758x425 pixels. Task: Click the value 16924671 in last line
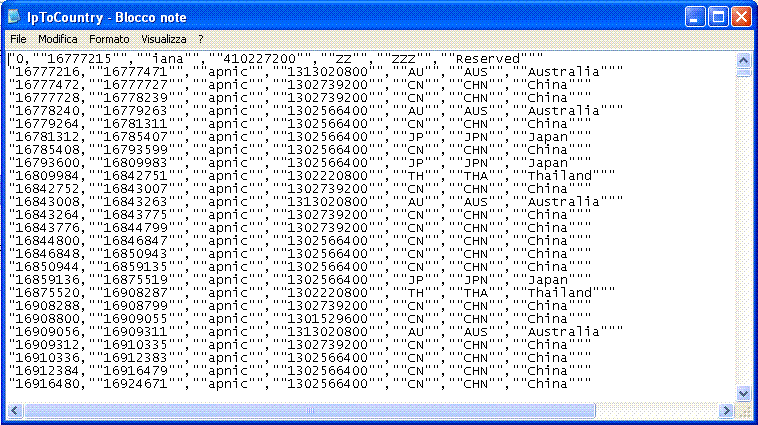pyautogui.click(x=136, y=384)
